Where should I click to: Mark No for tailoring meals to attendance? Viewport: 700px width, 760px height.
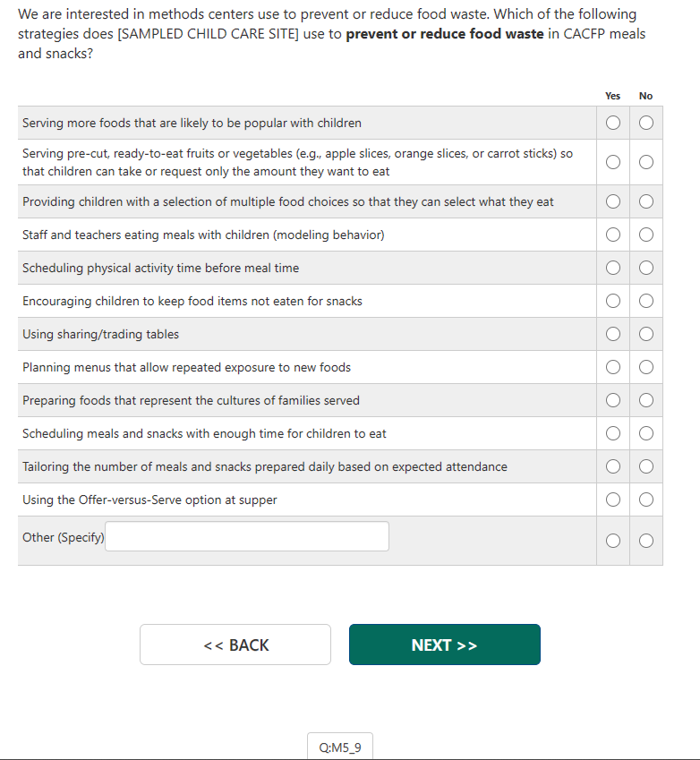[646, 467]
